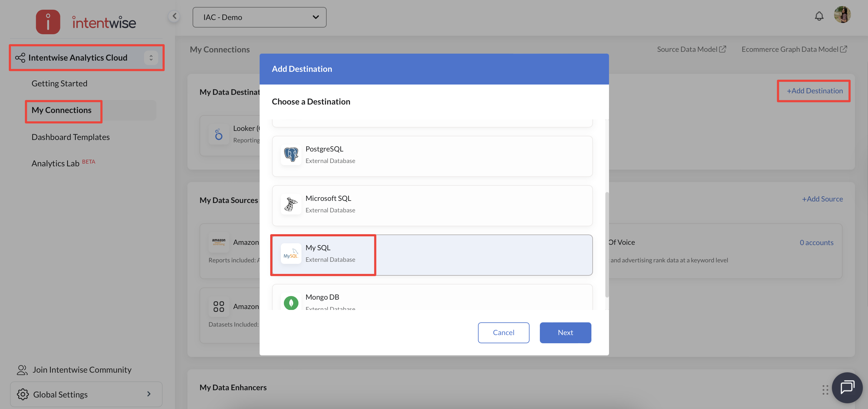Choose the Mongo DB leaf icon
The height and width of the screenshot is (409, 868).
pyautogui.click(x=291, y=303)
